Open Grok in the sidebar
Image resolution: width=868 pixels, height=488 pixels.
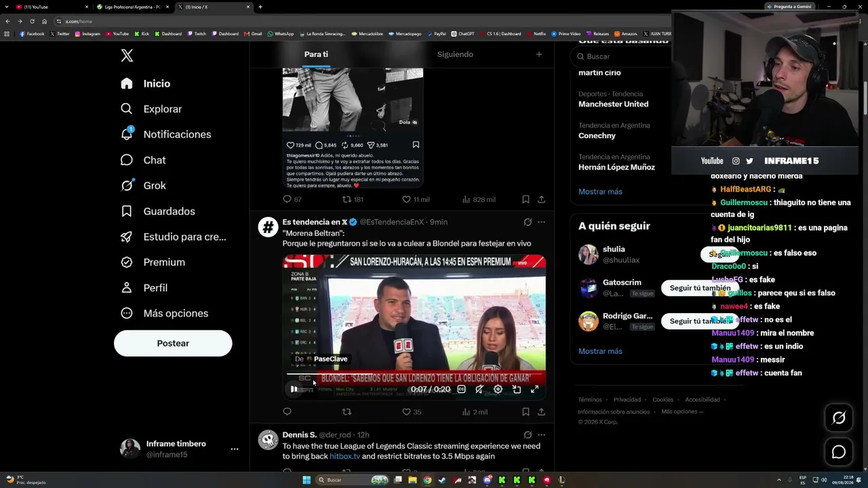[143, 186]
